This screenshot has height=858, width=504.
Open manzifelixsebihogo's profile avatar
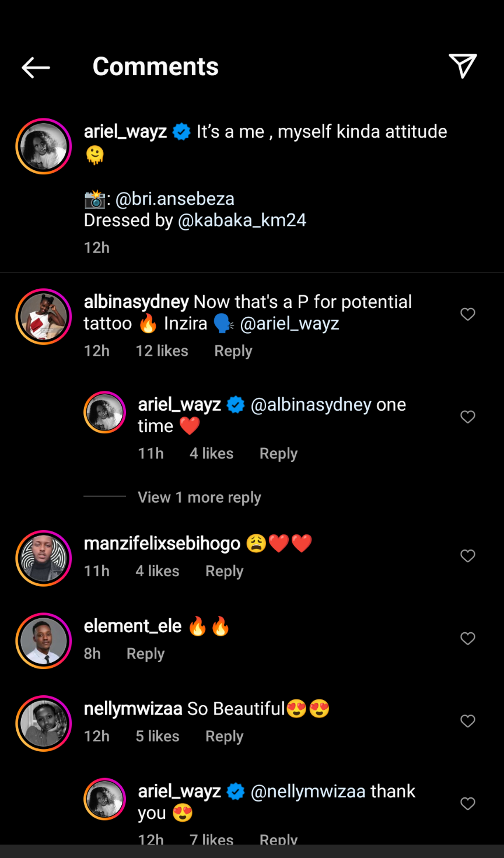coord(44,558)
